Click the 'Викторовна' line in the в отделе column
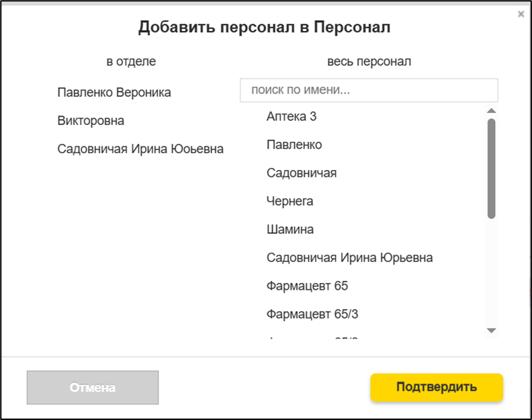The height and width of the screenshot is (420, 532). tap(91, 121)
